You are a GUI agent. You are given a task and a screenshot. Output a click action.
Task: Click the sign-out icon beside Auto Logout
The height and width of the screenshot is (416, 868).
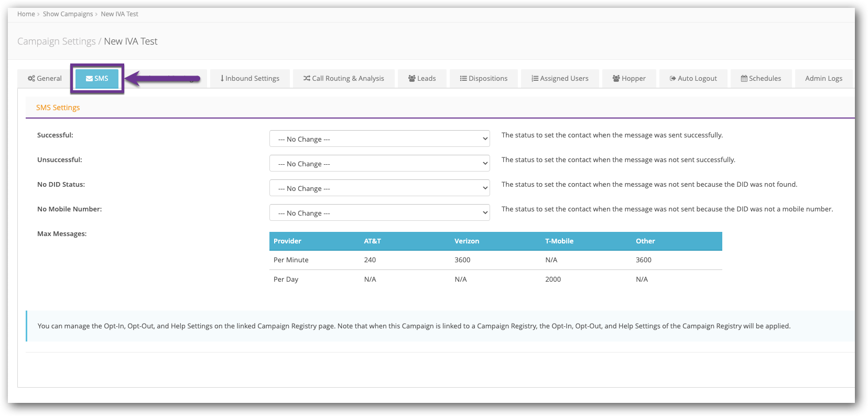click(672, 79)
